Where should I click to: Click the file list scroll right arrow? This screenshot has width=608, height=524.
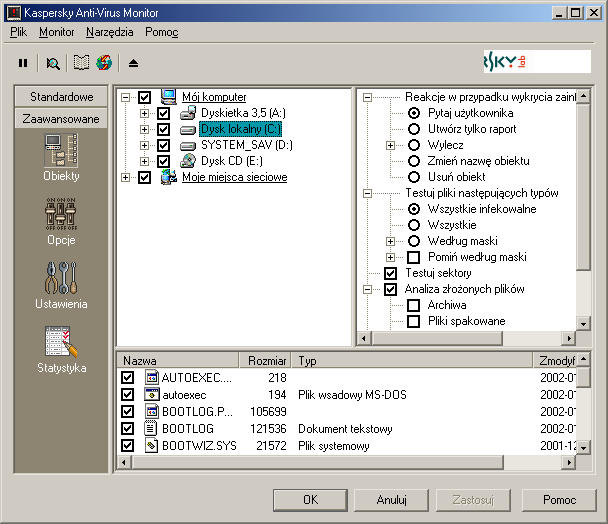tap(569, 462)
